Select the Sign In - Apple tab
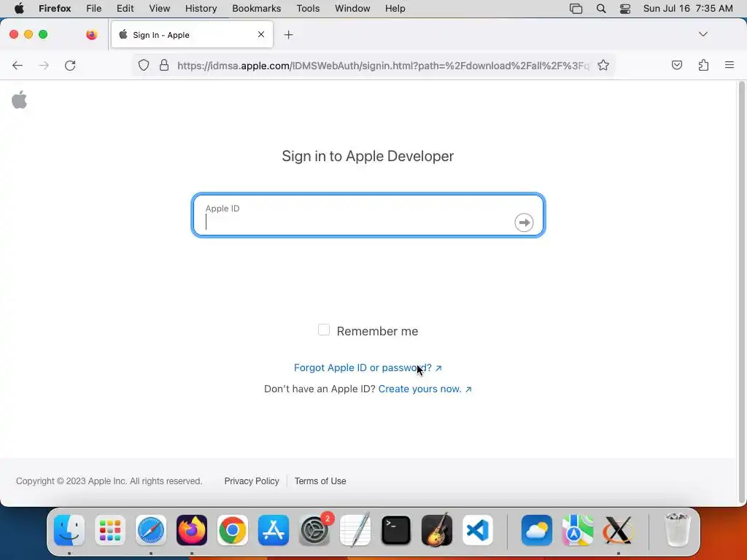The height and width of the screenshot is (560, 747). pyautogui.click(x=192, y=35)
